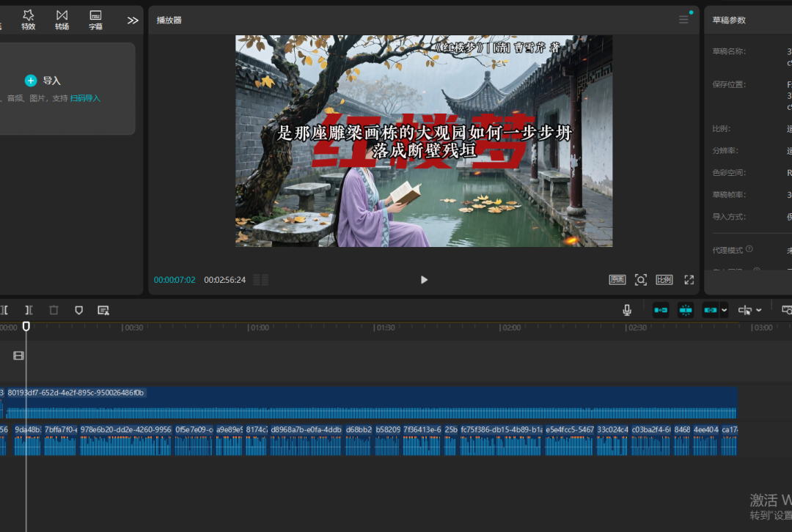
Task: Click the 03:00 mark on timeline ruler
Action: point(762,328)
